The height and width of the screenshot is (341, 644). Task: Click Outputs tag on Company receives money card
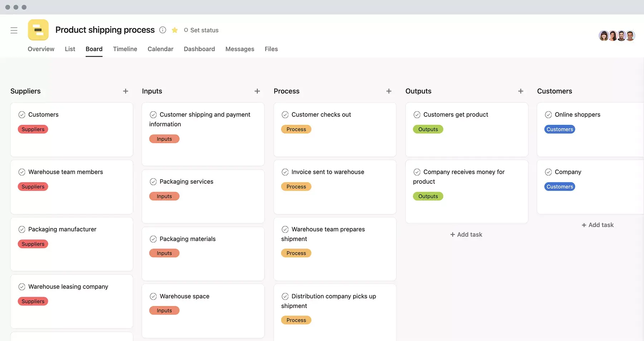coord(428,196)
